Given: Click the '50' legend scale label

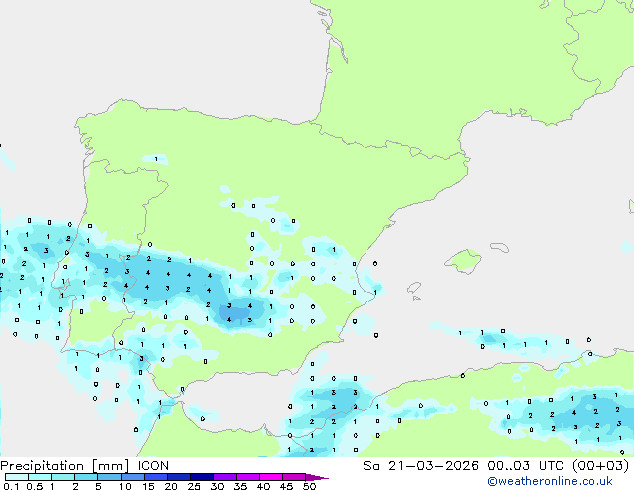Looking at the screenshot, I should point(309,486).
